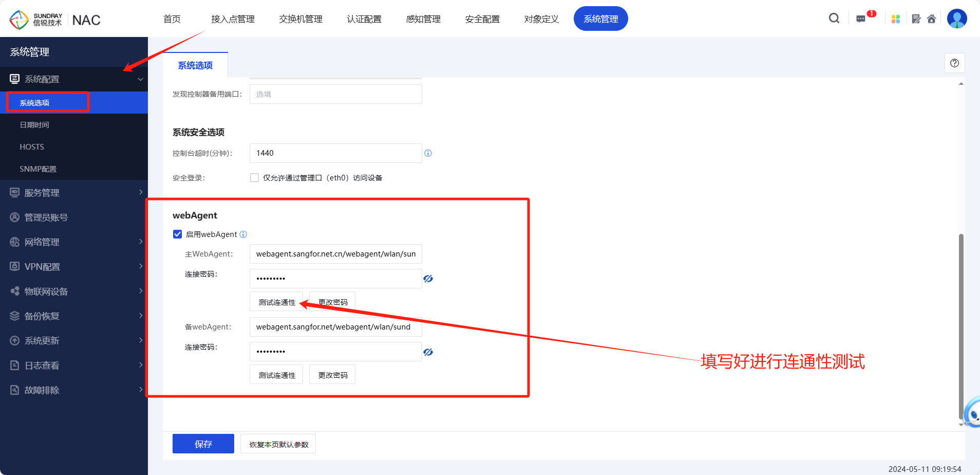Click the SUNDRAY NAC logo

55,20
